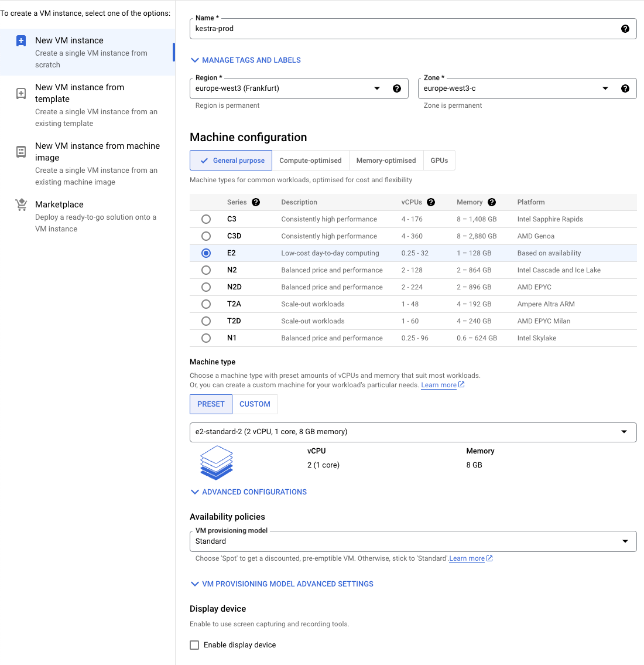Screen dimensions: 644x665
Task: Click the New VM instance from machine image icon
Action: 21,151
